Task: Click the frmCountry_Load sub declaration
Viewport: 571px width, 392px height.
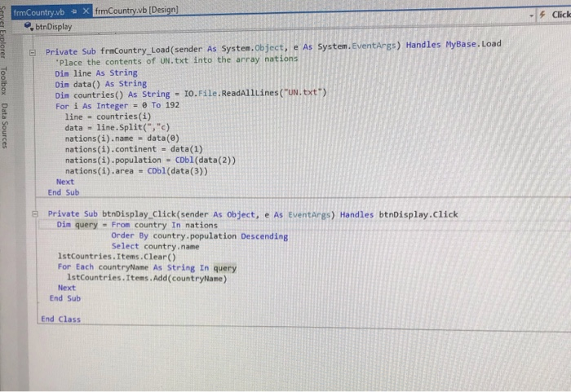Action: pyautogui.click(x=273, y=48)
